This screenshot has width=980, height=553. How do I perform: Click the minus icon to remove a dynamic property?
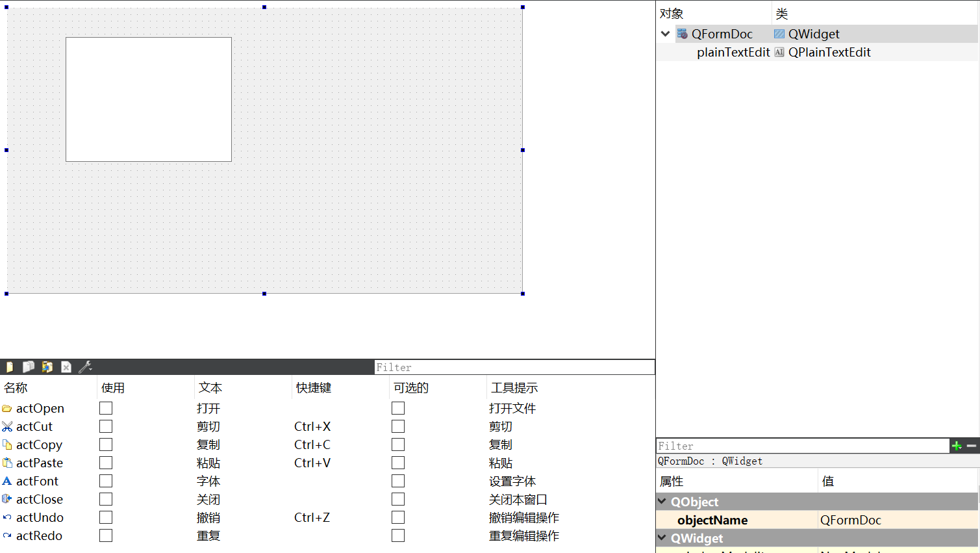972,446
